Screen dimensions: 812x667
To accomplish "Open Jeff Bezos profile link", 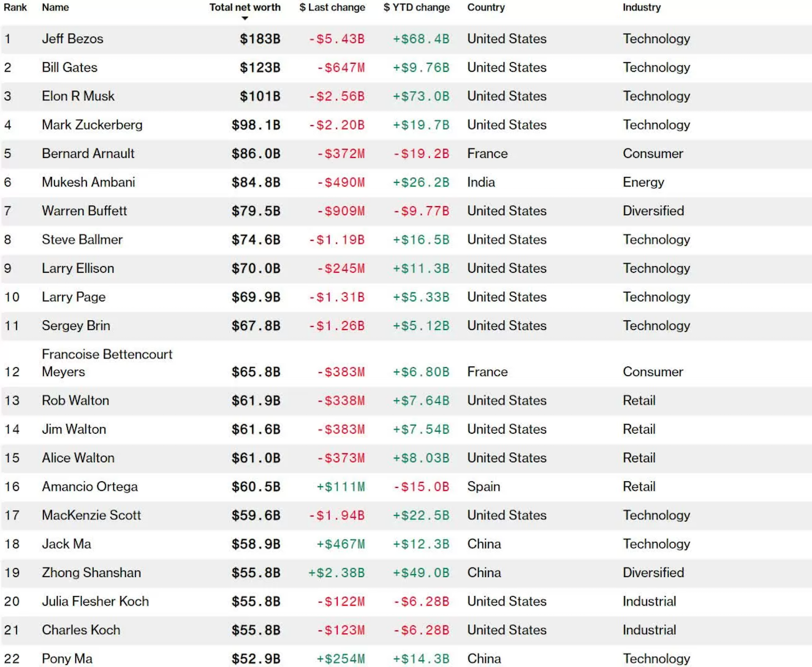I will (72, 39).
